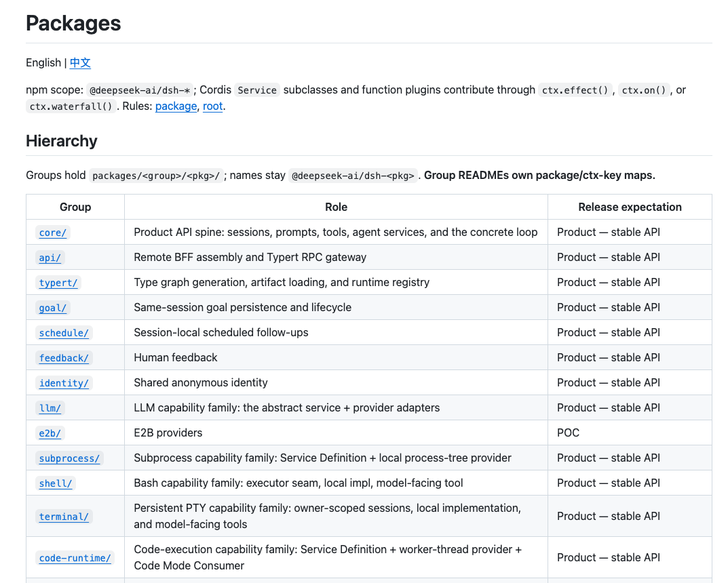Click 'Remote BFF assembly and Typert RPC gateway'
Viewport: 728px width, 583px height.
[x=250, y=258]
